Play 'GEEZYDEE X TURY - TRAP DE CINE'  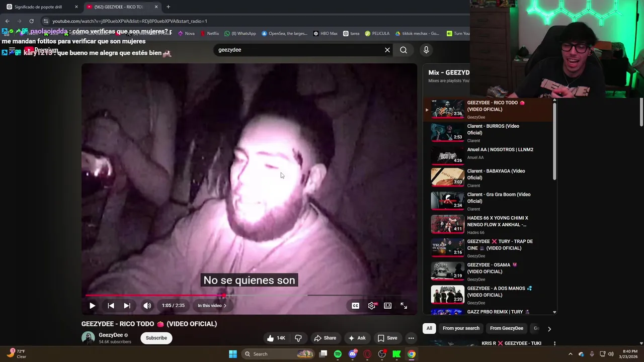[488, 248]
